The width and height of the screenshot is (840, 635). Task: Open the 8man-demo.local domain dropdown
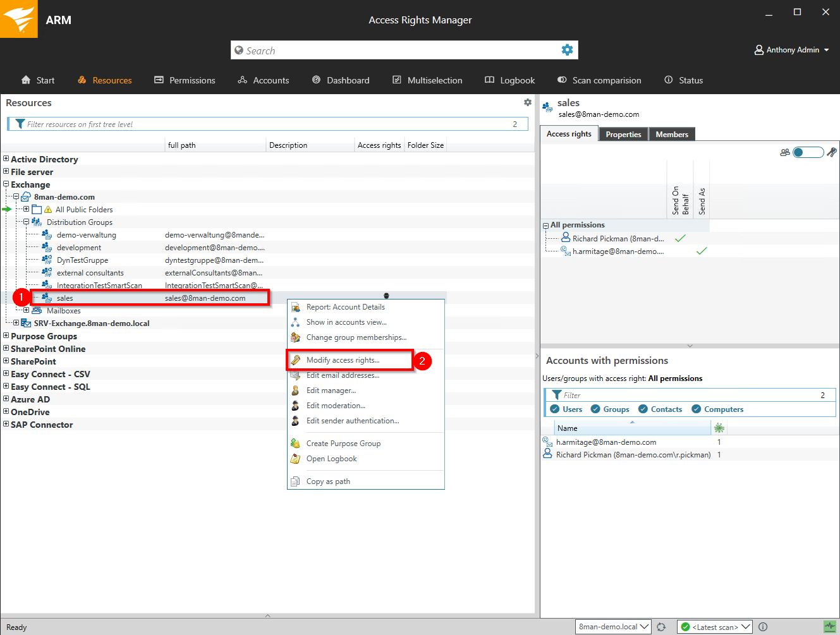point(613,627)
